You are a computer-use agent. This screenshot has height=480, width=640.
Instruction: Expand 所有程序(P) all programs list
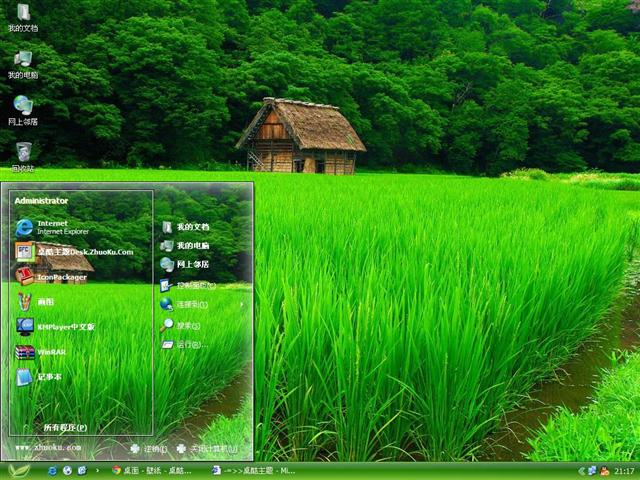(65, 427)
